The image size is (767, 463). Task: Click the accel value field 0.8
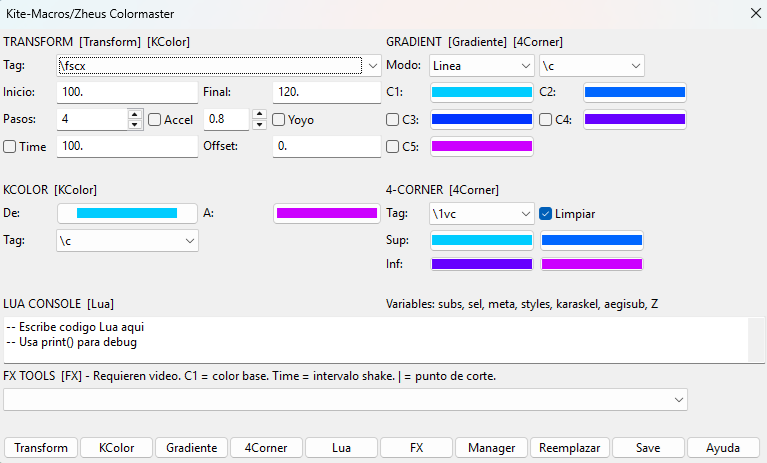point(227,119)
